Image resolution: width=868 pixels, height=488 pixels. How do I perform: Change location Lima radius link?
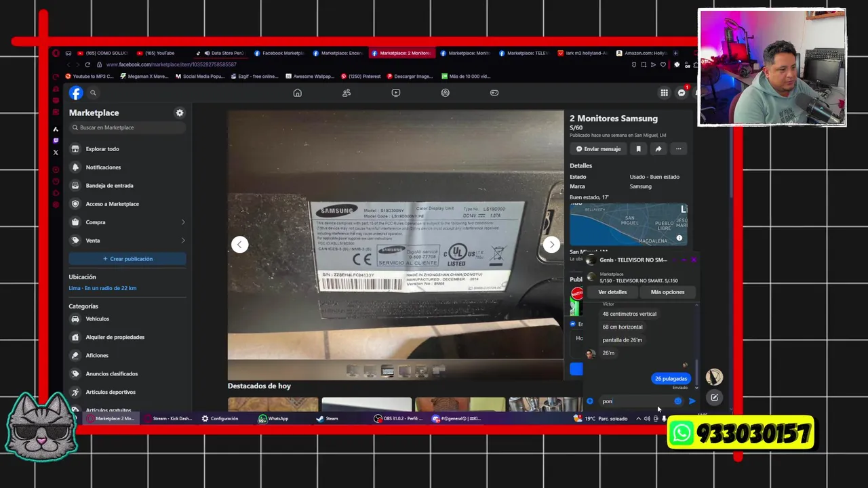[x=102, y=288]
